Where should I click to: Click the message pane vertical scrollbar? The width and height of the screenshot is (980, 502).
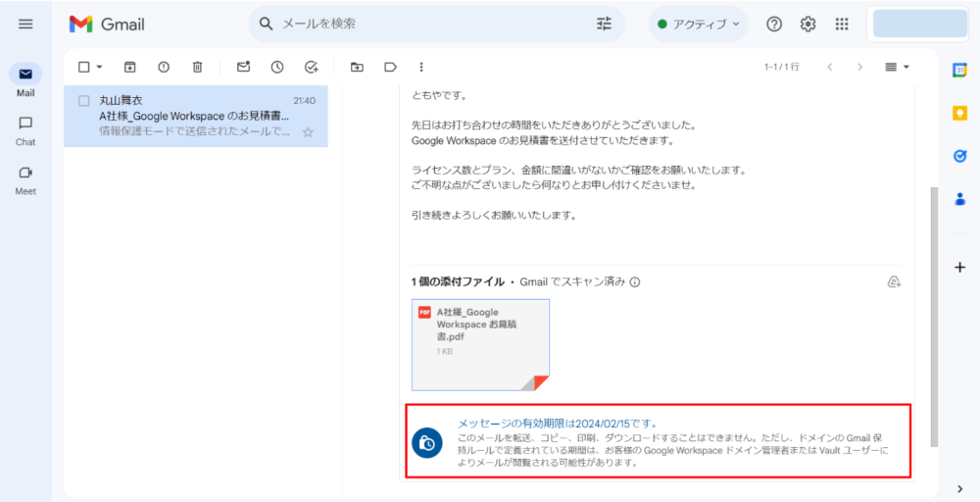tap(934, 317)
